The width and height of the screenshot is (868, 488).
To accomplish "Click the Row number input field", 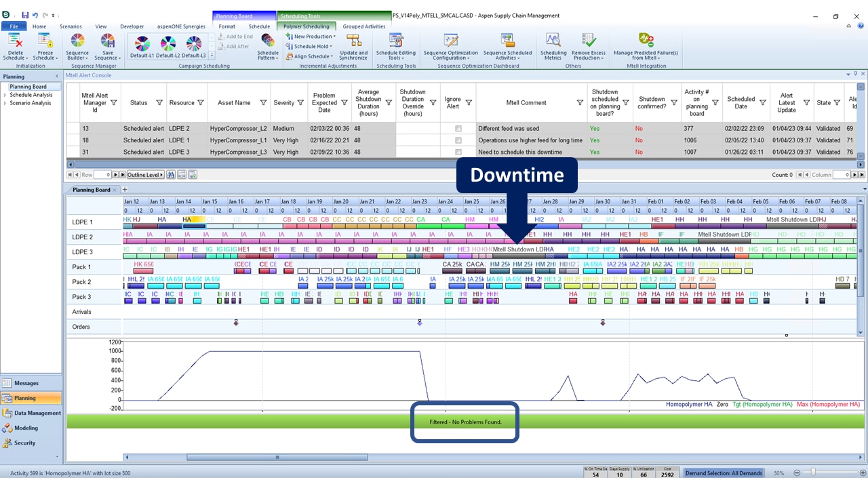I will pos(102,175).
